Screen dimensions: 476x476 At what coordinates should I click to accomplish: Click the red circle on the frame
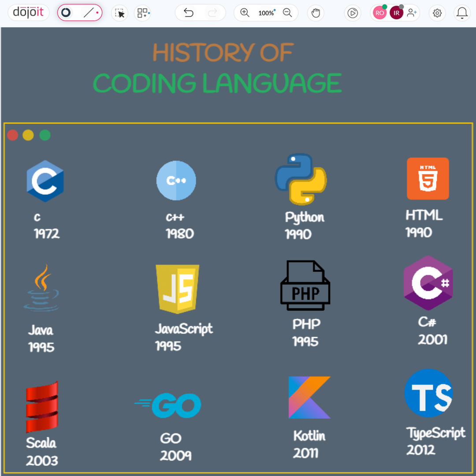click(12, 135)
